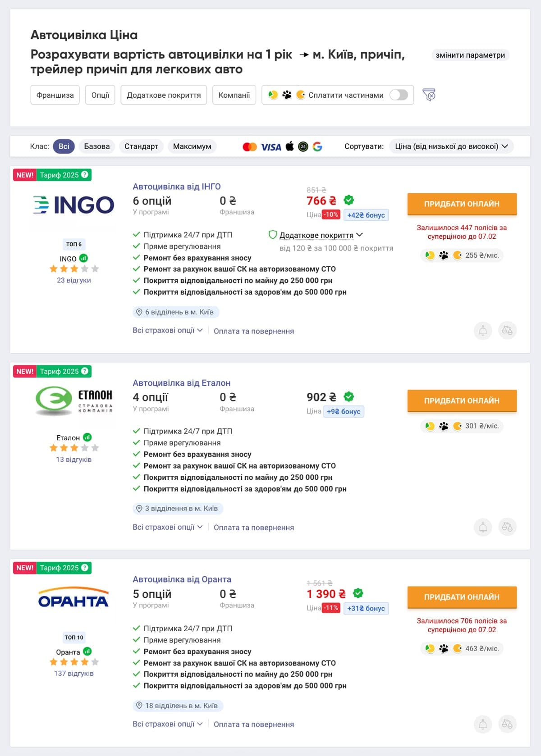Image resolution: width=541 pixels, height=756 pixels.
Task: Click the green rating icon next to Оранта name
Action: click(x=87, y=651)
